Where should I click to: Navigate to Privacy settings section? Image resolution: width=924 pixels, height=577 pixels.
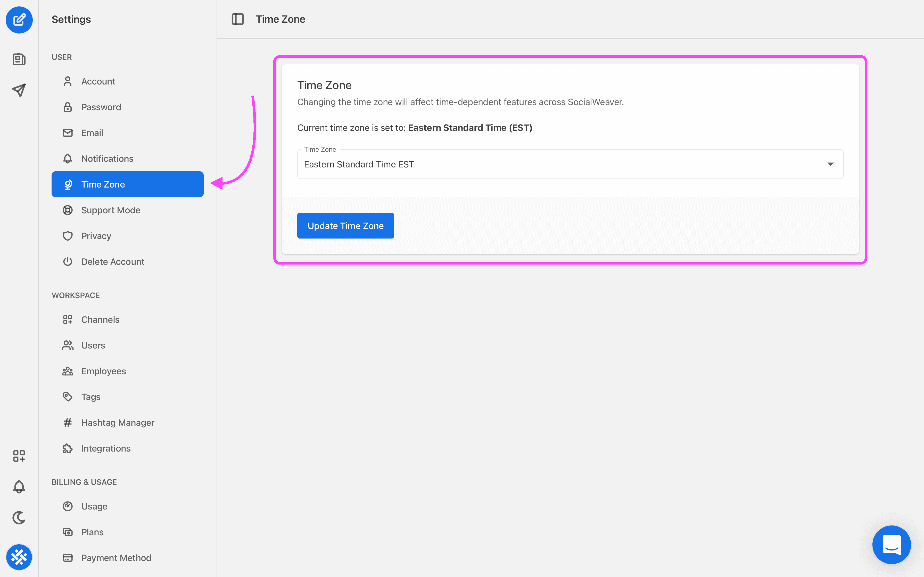(96, 235)
